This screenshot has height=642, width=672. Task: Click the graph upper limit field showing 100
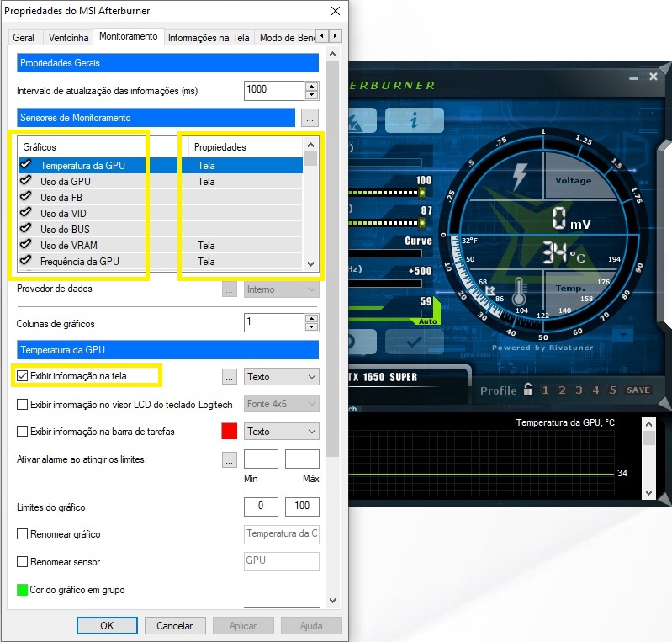(x=302, y=507)
